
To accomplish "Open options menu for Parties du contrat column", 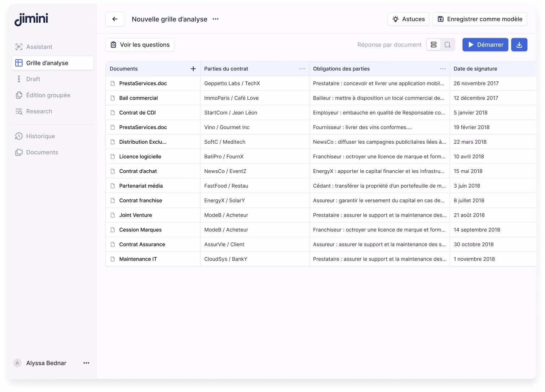I will pos(302,68).
